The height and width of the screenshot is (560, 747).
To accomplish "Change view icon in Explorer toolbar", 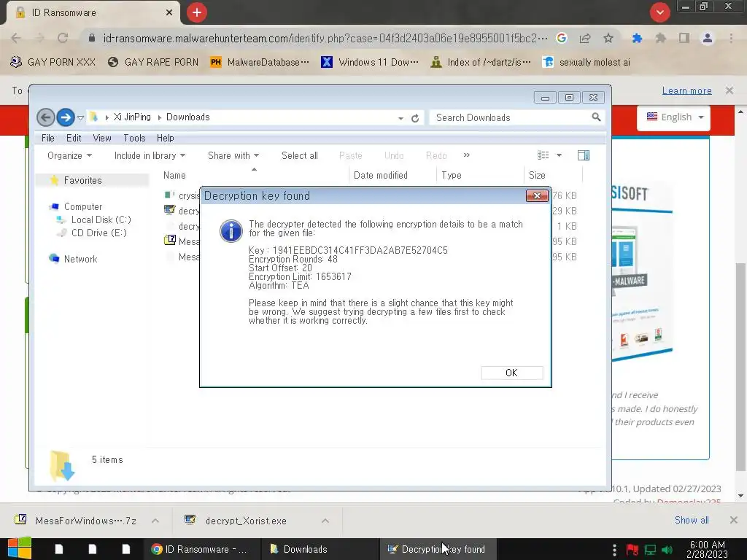I will click(543, 155).
